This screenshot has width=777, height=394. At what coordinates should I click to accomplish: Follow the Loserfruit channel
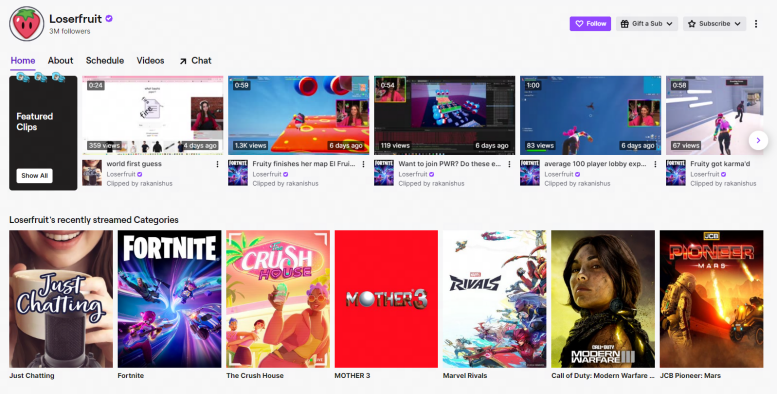click(590, 23)
